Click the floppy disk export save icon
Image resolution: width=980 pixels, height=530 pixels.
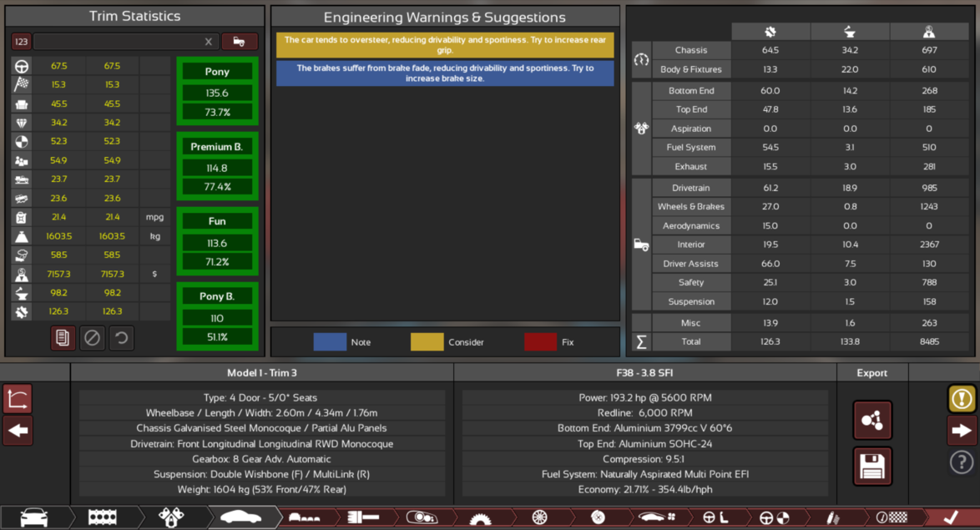click(x=872, y=467)
